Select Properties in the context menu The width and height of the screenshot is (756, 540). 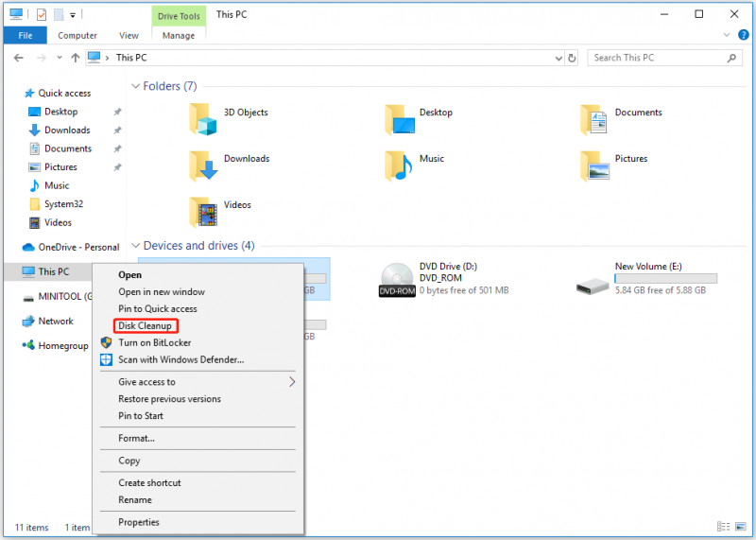[139, 522]
